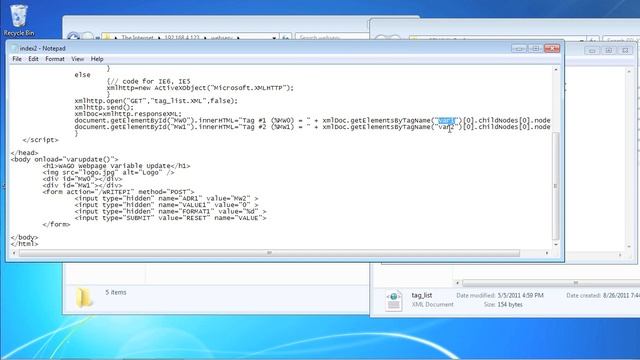Click the img src="logo.jpg" line

tap(109, 173)
